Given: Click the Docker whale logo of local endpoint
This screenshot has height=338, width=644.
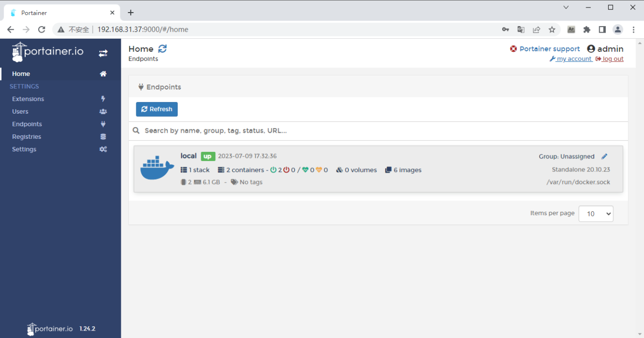Looking at the screenshot, I should click(157, 168).
